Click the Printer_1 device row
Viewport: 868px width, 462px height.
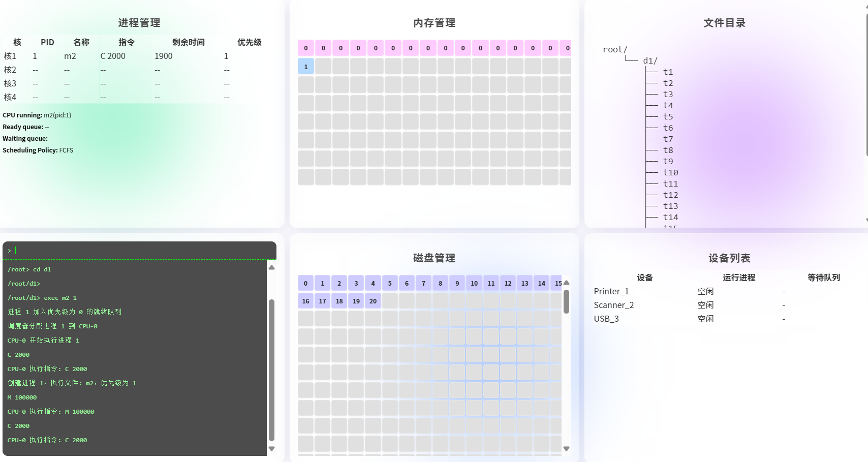pyautogui.click(x=611, y=291)
